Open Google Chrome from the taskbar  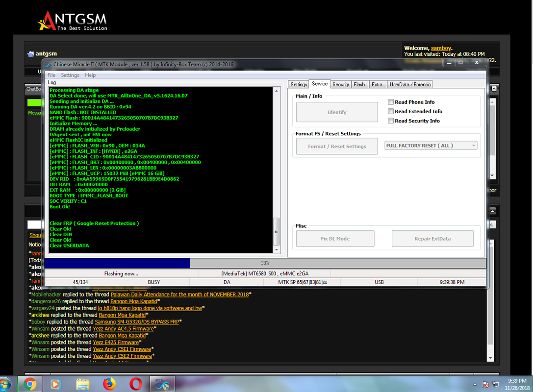[x=30, y=384]
